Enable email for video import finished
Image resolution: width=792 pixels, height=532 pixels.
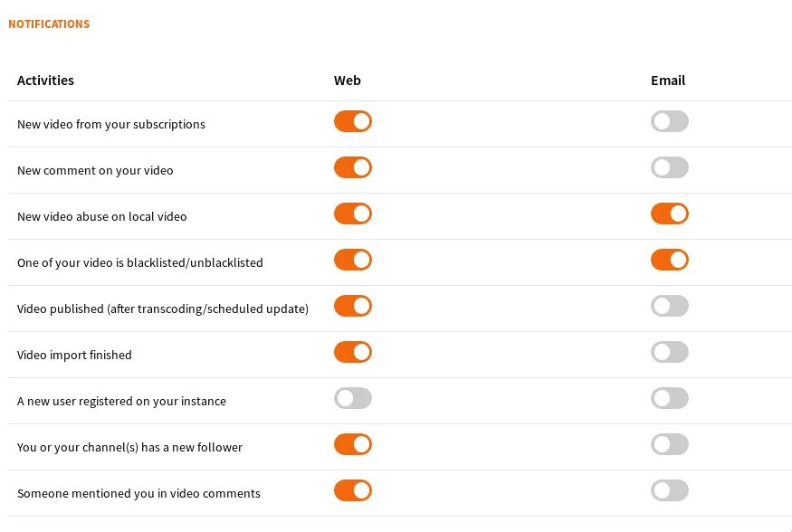point(669,352)
